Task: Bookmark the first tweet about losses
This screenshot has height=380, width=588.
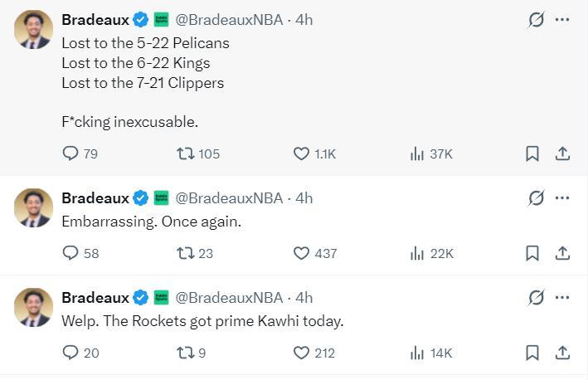Action: (532, 153)
